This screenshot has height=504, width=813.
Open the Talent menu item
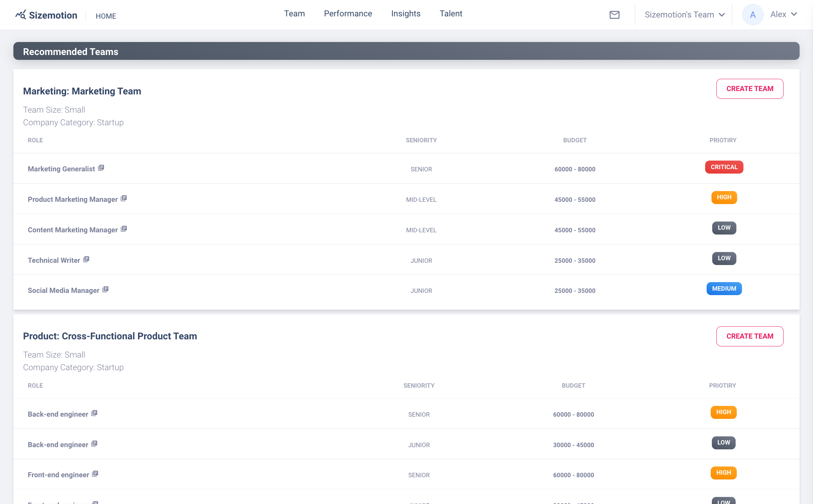(451, 14)
